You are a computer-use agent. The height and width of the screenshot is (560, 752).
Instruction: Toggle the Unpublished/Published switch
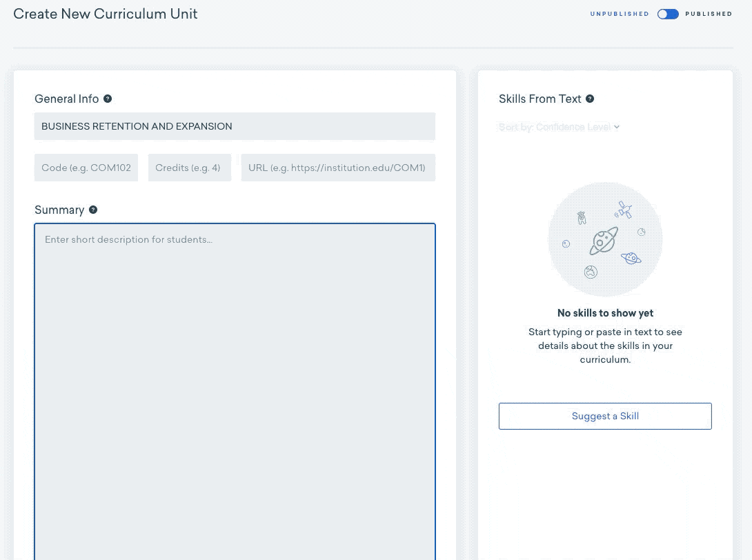(x=667, y=14)
